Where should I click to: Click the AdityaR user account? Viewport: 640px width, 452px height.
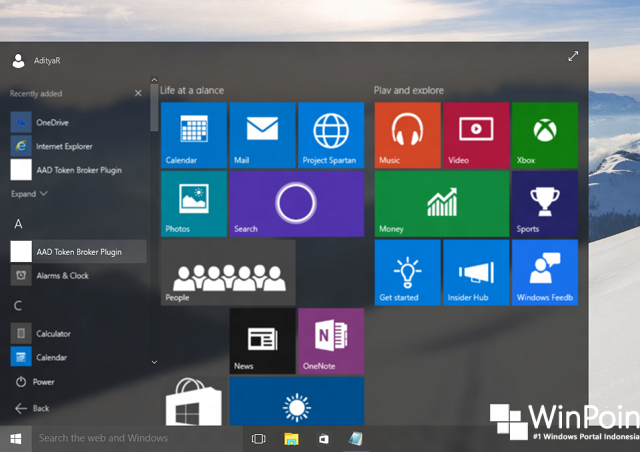(36, 60)
